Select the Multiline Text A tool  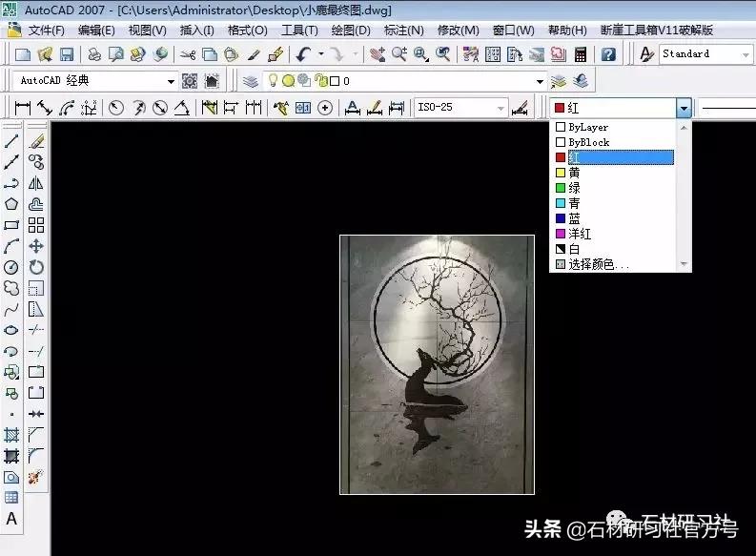click(x=11, y=519)
